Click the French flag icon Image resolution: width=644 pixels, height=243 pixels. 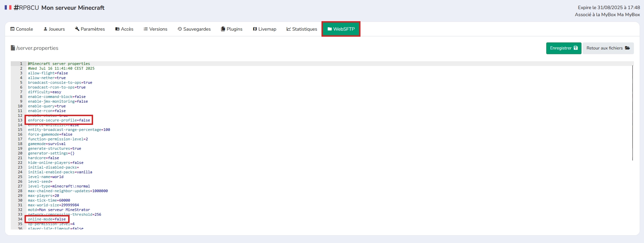click(8, 7)
